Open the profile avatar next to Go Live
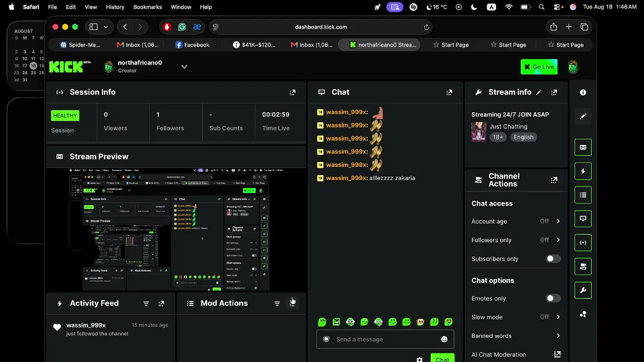 point(573,67)
